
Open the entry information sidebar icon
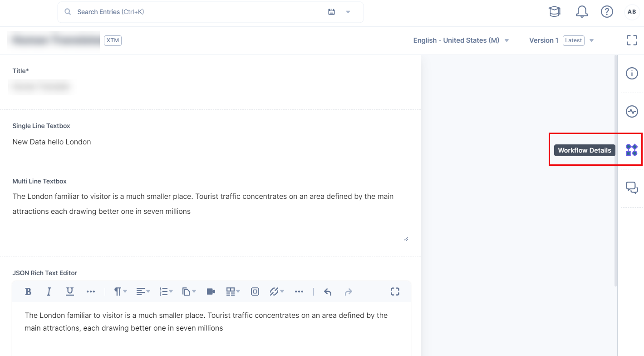point(632,73)
